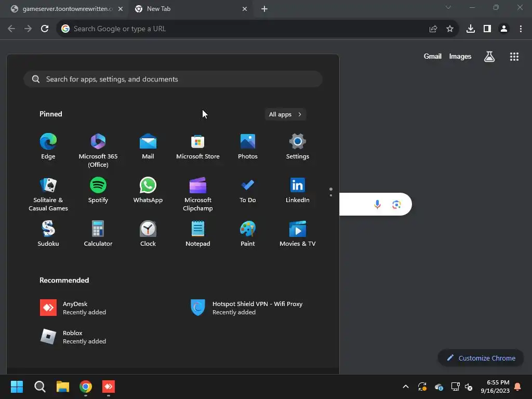Click the muted volume tray icon

pos(469,387)
